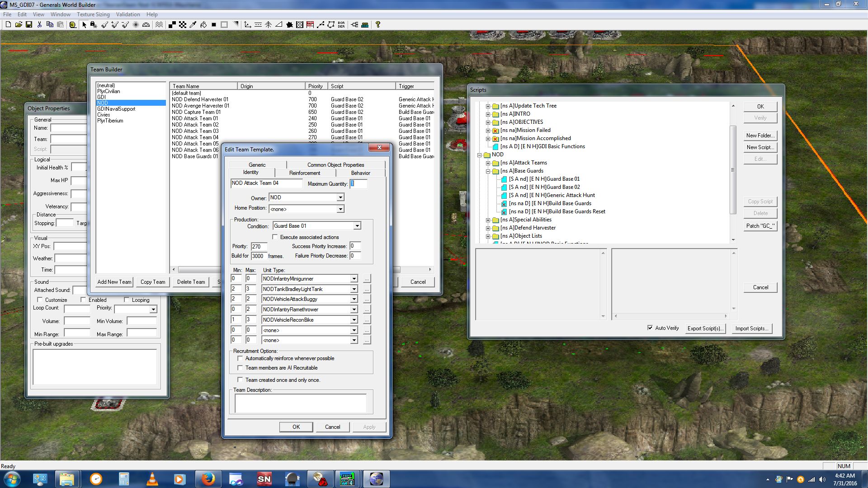Select the add-height brush plus tool
Viewport: 868px width, 488px height.
click(x=115, y=24)
